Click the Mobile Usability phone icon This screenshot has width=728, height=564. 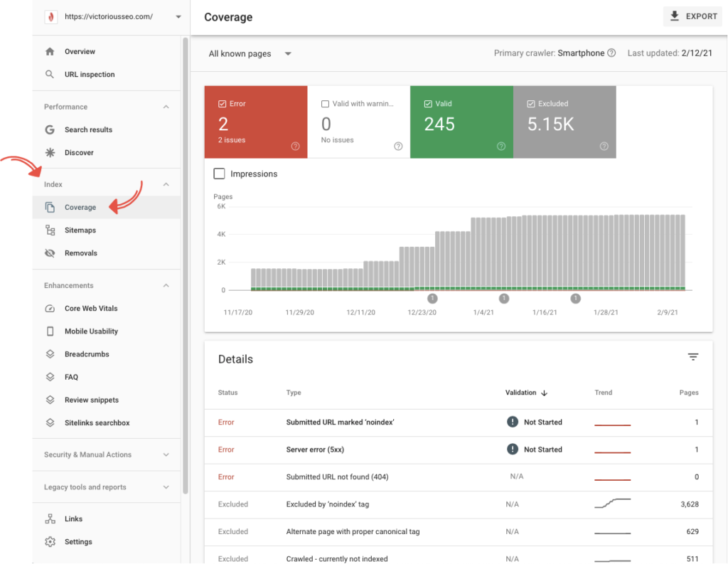pos(50,331)
